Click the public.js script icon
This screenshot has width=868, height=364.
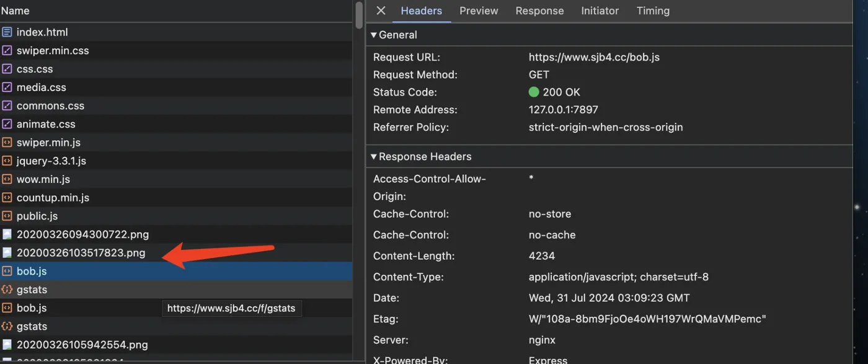pyautogui.click(x=7, y=216)
